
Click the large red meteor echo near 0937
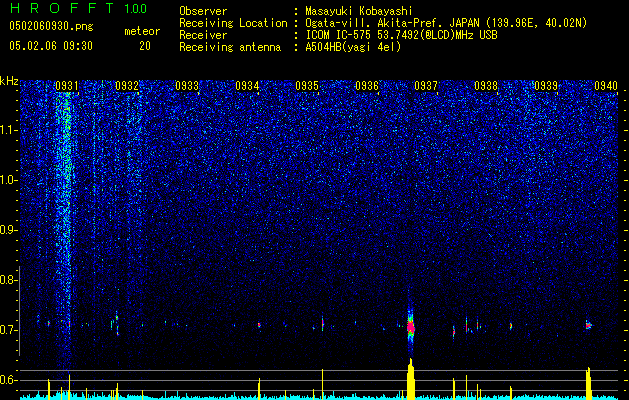point(410,327)
